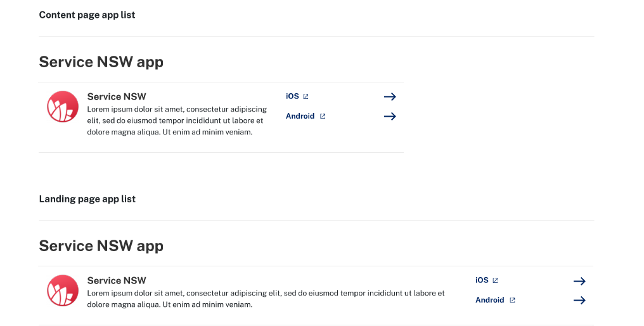The height and width of the screenshot is (326, 644).
Task: Select the Service NSW title in landing page list
Action: click(117, 280)
